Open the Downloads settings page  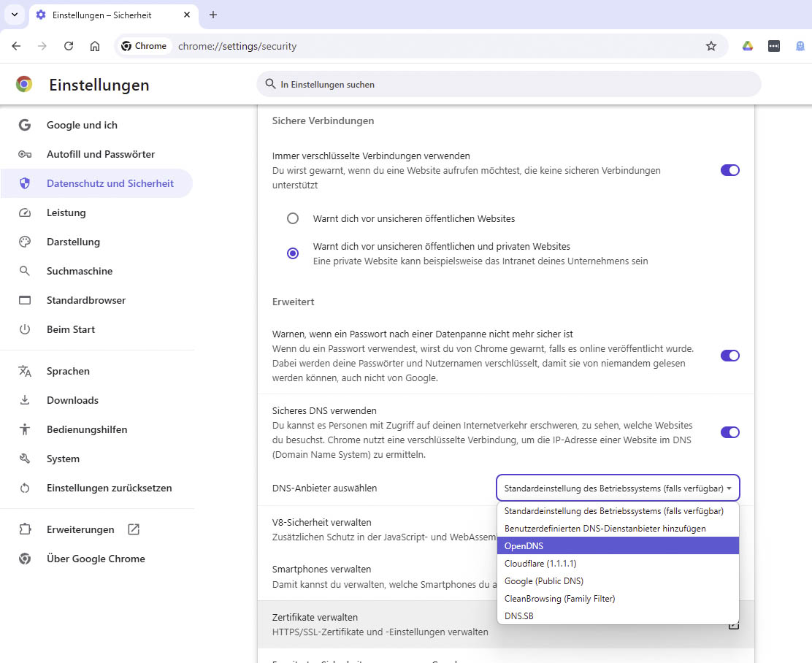[x=72, y=400]
